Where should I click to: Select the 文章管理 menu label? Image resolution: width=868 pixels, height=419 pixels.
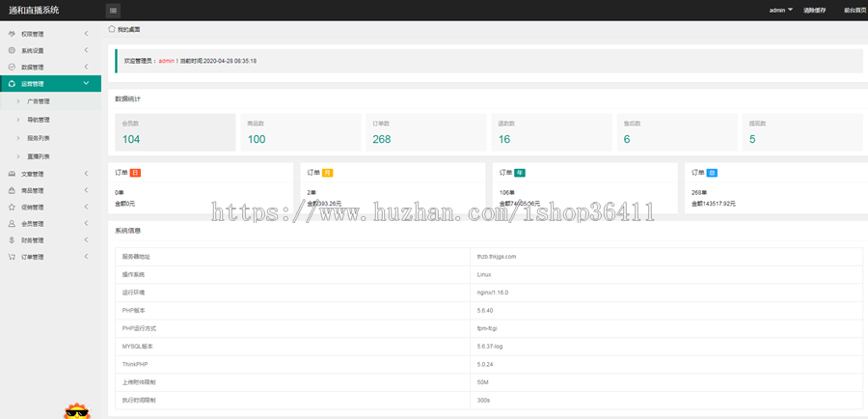click(x=33, y=174)
